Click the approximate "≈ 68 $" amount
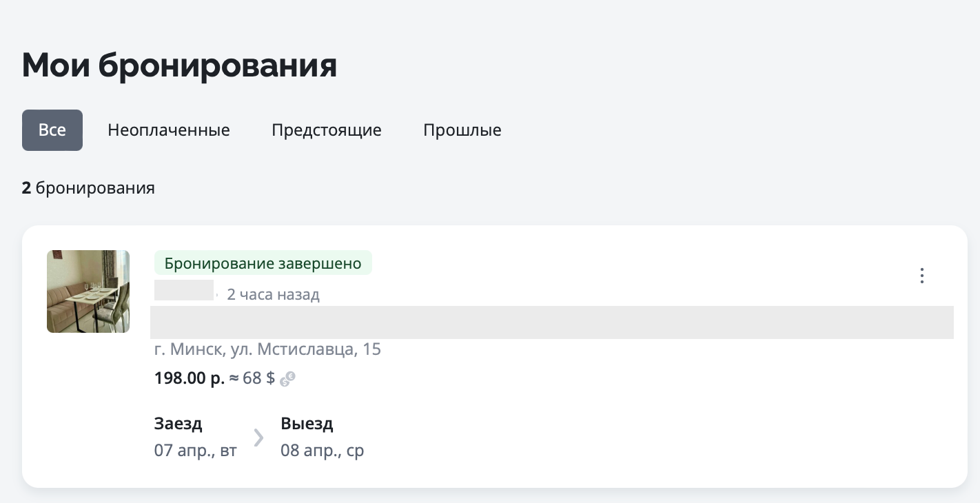The height and width of the screenshot is (503, 980). coord(252,378)
